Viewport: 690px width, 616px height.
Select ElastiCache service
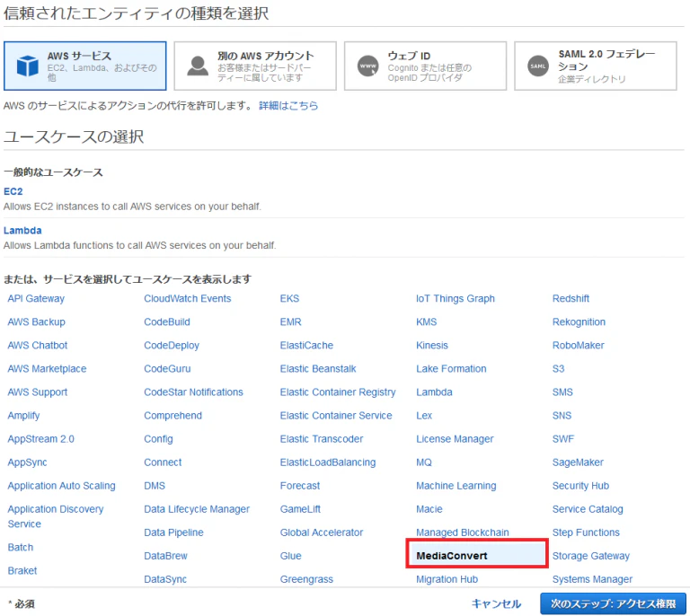306,345
